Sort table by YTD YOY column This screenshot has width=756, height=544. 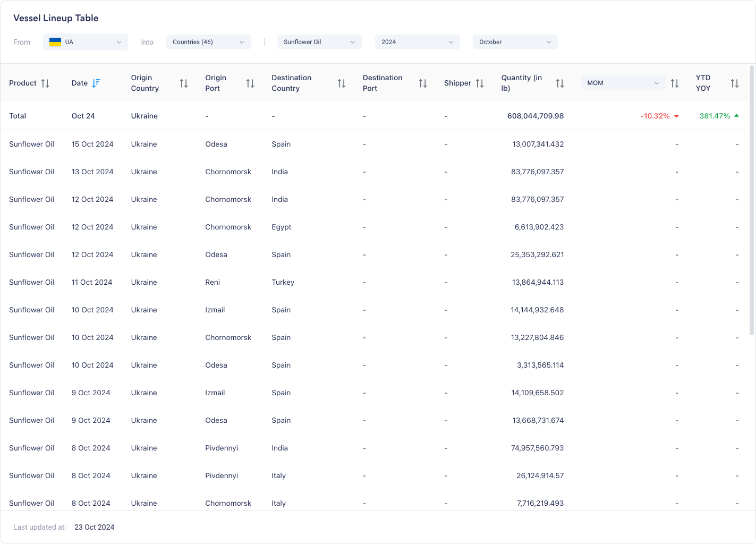tap(735, 83)
